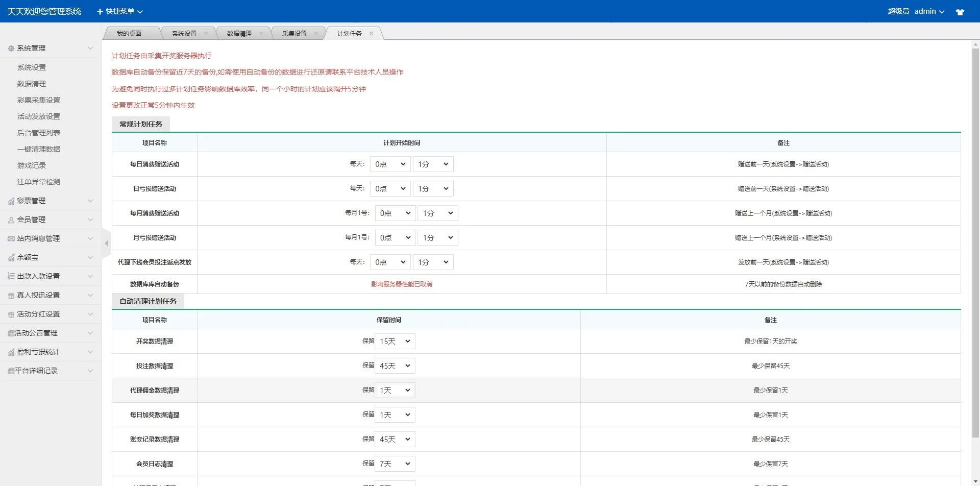Viewport: 980px width, 486px height.
Task: Click the 余额宝 sidebar icon
Action: pyautogui.click(x=10, y=257)
